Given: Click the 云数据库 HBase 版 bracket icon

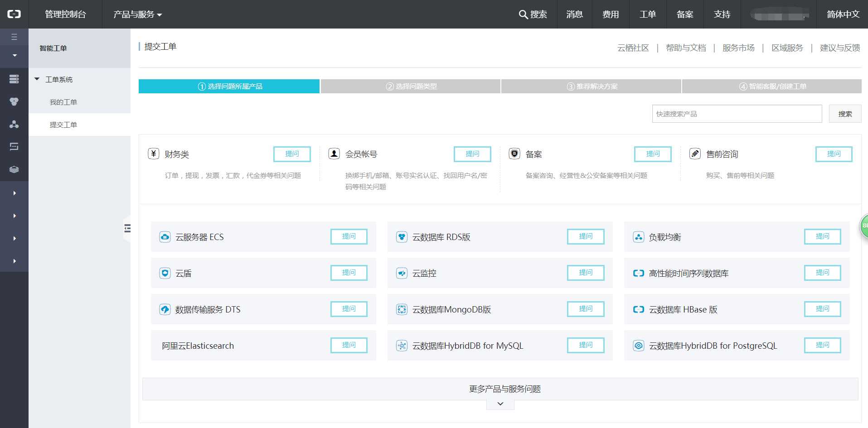Looking at the screenshot, I should click(x=638, y=309).
